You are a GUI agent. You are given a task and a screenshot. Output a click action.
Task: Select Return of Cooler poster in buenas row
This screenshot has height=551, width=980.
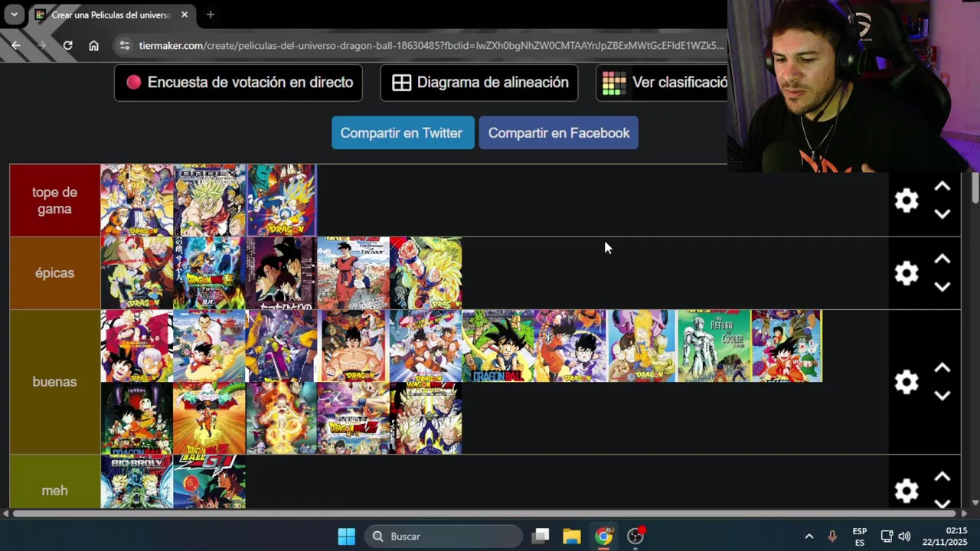(x=714, y=346)
